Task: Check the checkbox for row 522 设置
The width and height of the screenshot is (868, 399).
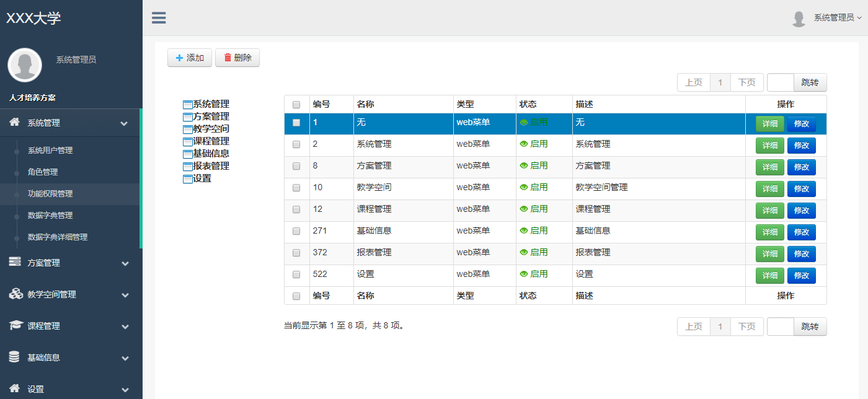Action: 296,274
